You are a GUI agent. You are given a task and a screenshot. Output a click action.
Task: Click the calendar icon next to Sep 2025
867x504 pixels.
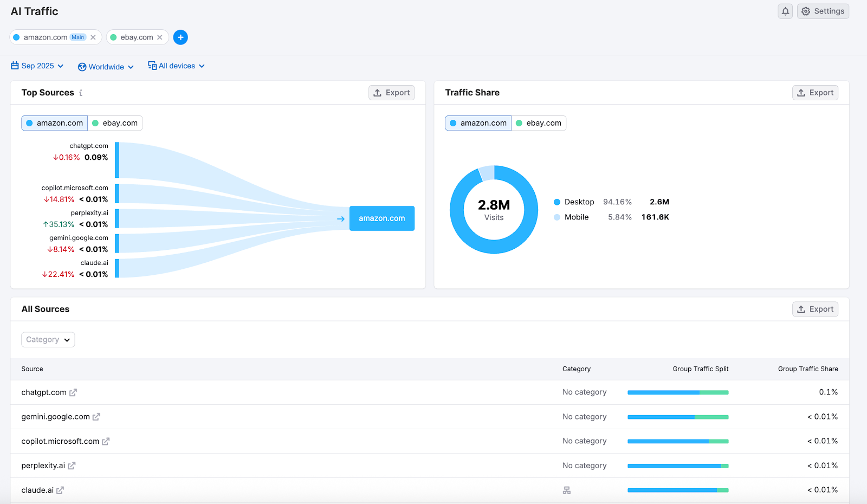14,65
